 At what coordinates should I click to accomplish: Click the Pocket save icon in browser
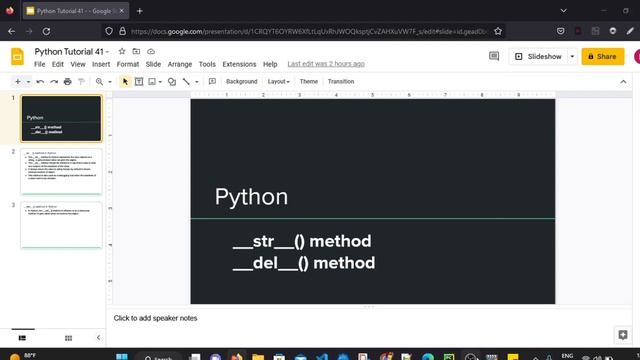560,31
